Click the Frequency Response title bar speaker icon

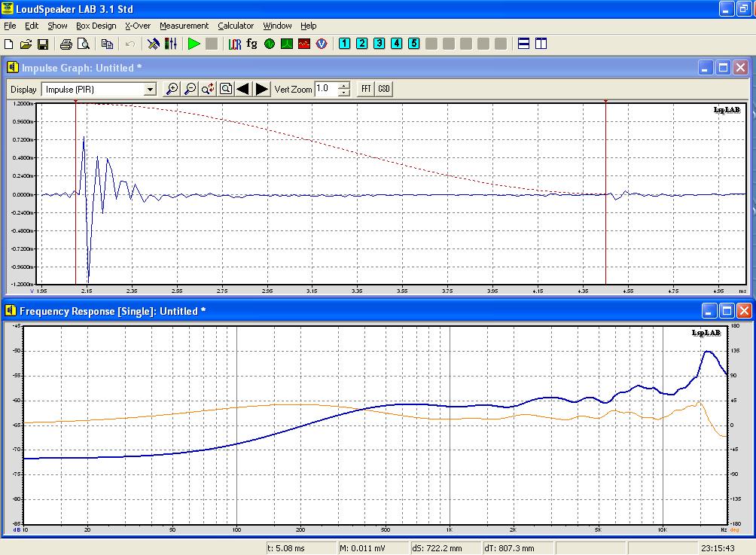(11, 310)
